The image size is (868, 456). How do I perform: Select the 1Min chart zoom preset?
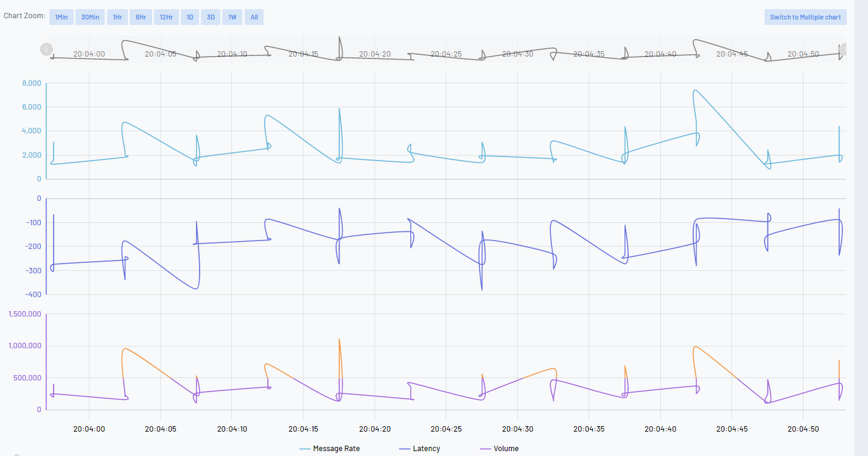(61, 16)
